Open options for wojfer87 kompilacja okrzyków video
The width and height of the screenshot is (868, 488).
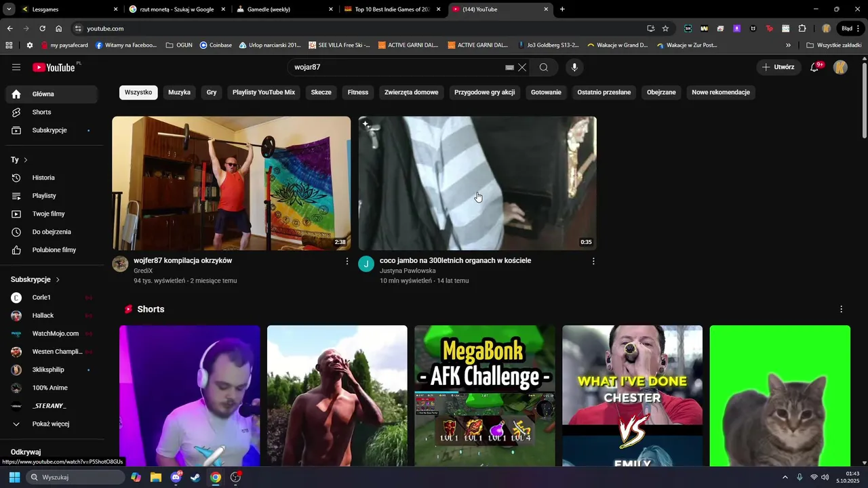coord(347,261)
